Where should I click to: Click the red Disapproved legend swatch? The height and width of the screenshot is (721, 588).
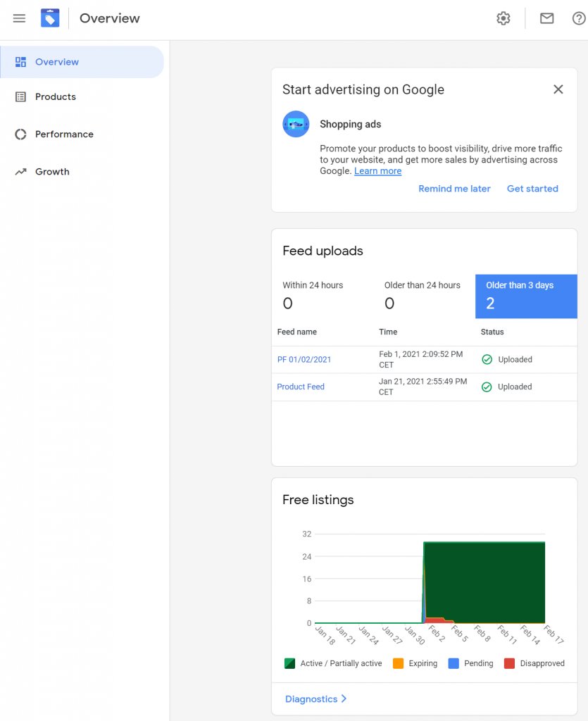click(509, 663)
